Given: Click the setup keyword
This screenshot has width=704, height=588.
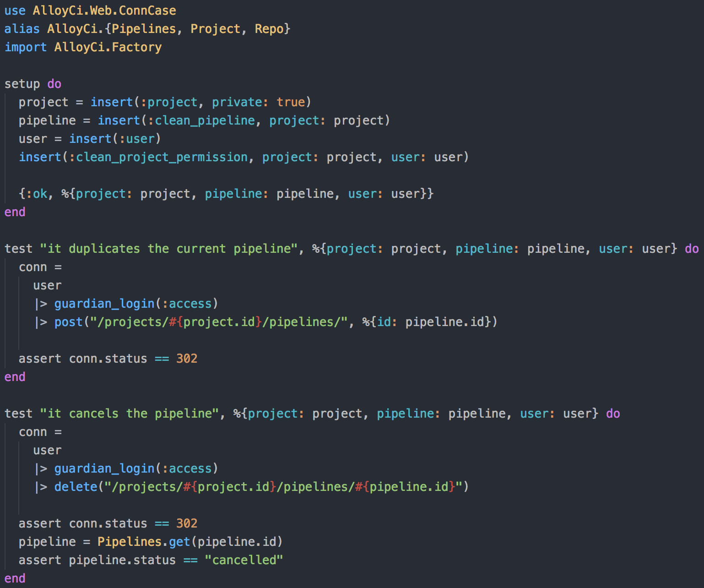Looking at the screenshot, I should click(x=22, y=84).
